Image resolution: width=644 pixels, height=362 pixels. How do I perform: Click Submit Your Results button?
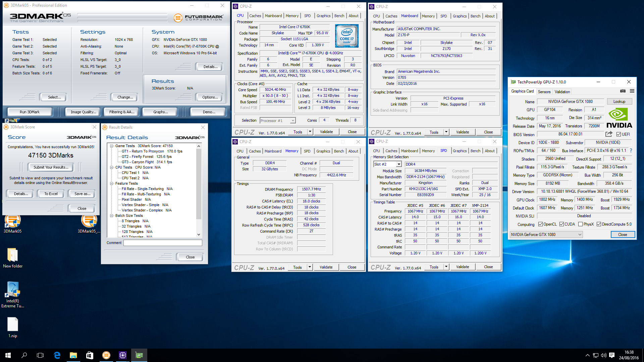pyautogui.click(x=51, y=167)
